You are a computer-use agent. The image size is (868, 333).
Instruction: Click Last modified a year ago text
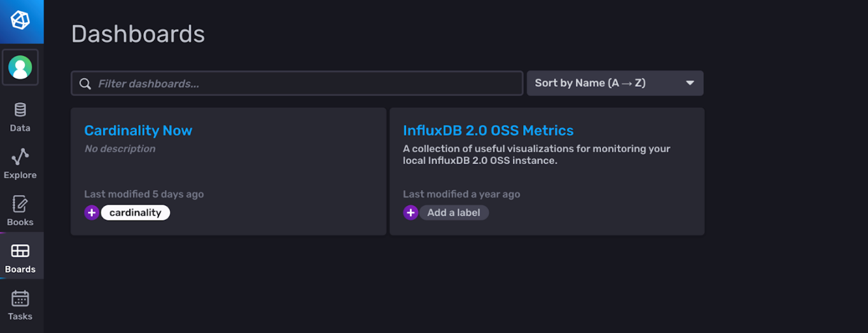click(x=461, y=194)
